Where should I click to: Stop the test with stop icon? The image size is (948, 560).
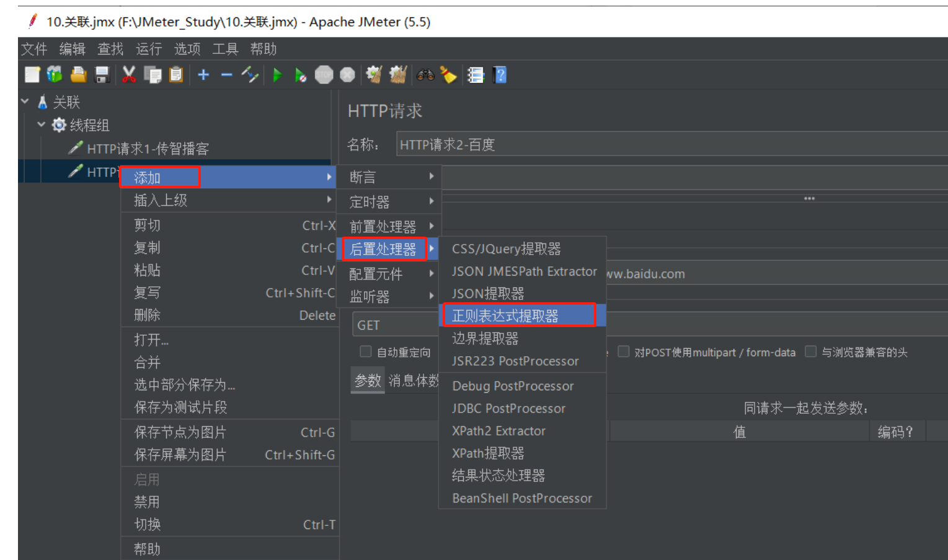pos(324,75)
